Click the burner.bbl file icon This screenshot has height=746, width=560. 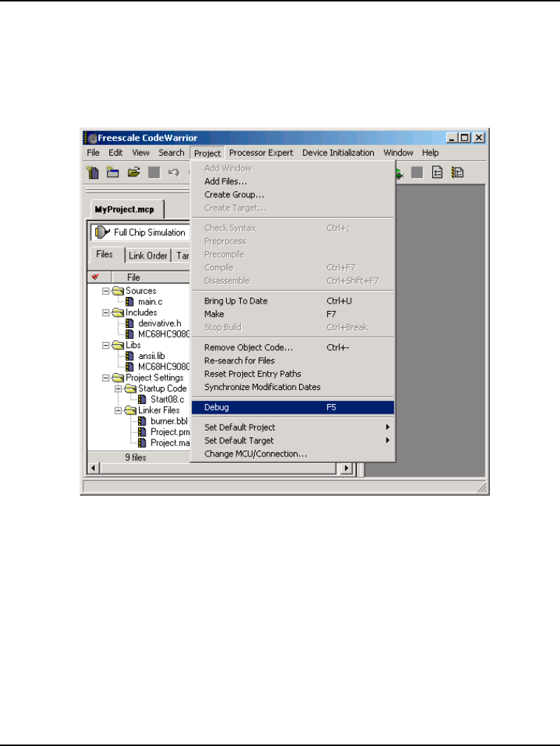[x=142, y=421]
